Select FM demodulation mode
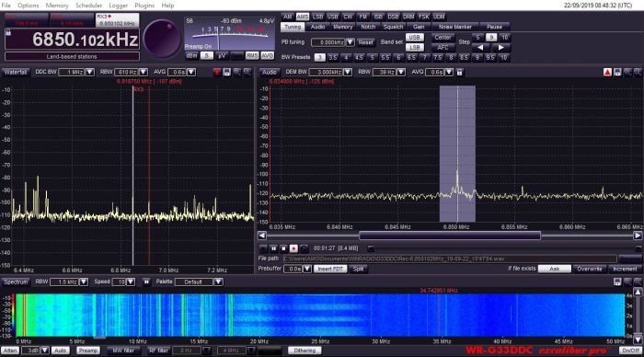Image resolution: width=644 pixels, height=357 pixels. [363, 17]
